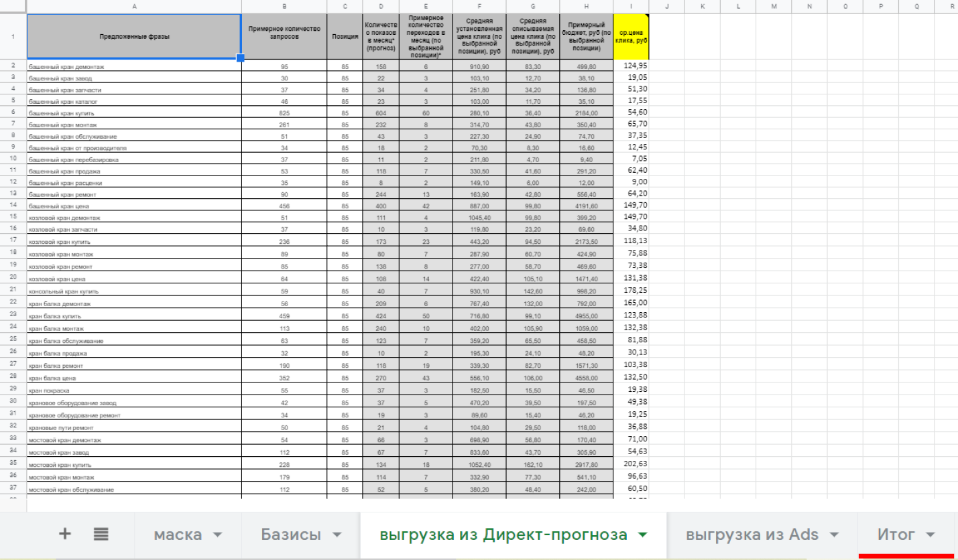
Task: Select row 14 header
Action: pos(13,205)
